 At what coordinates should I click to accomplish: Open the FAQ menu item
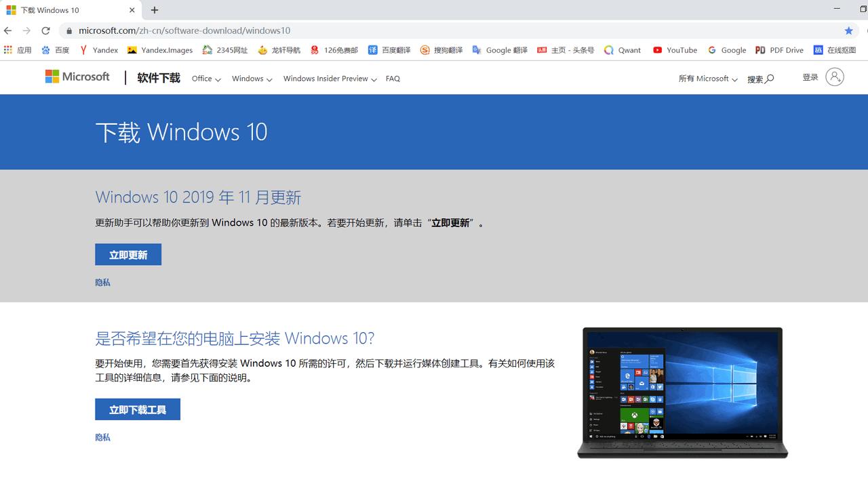click(393, 79)
